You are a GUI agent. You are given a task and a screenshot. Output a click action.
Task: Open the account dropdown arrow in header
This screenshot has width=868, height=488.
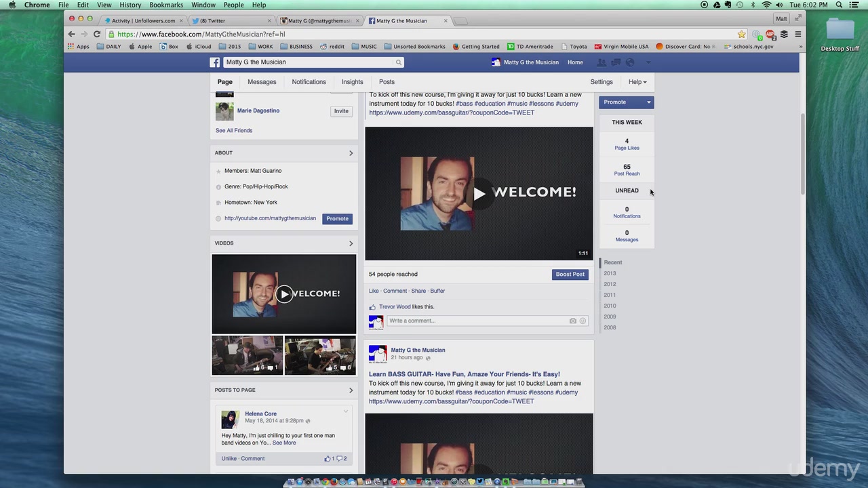click(648, 62)
